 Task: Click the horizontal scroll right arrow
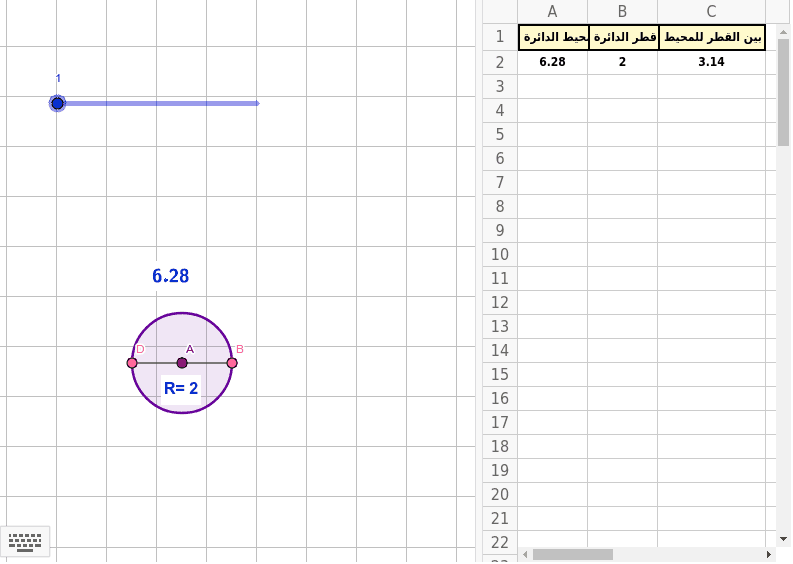[x=769, y=555]
